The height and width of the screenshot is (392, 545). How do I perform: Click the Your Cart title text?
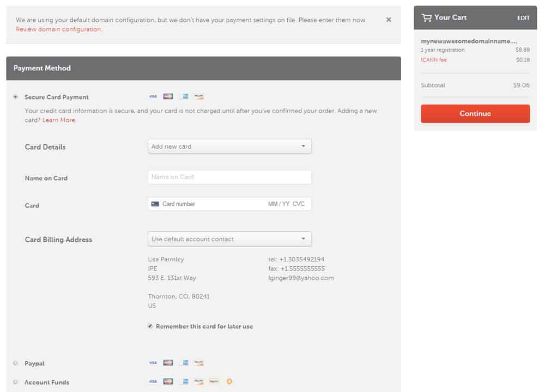(451, 17)
